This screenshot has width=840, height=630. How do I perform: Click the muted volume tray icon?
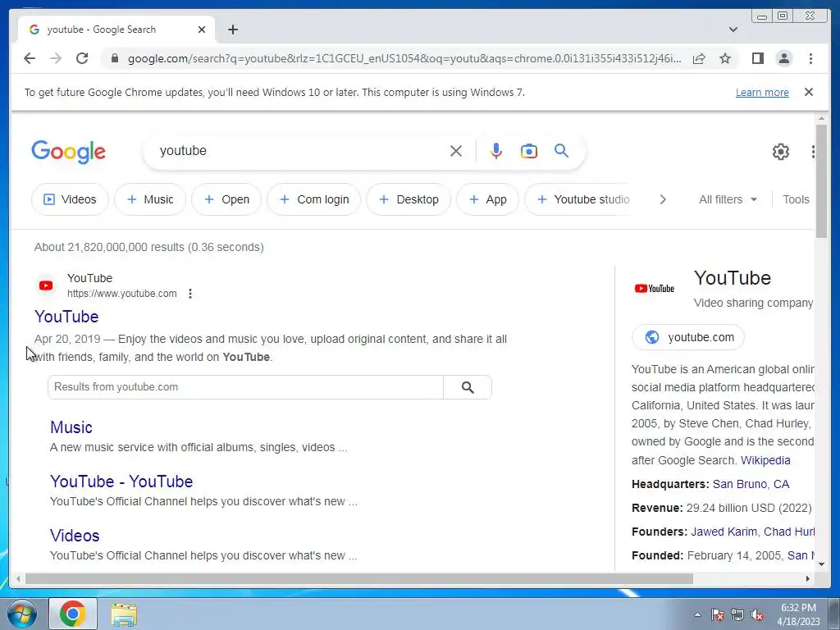click(757, 614)
